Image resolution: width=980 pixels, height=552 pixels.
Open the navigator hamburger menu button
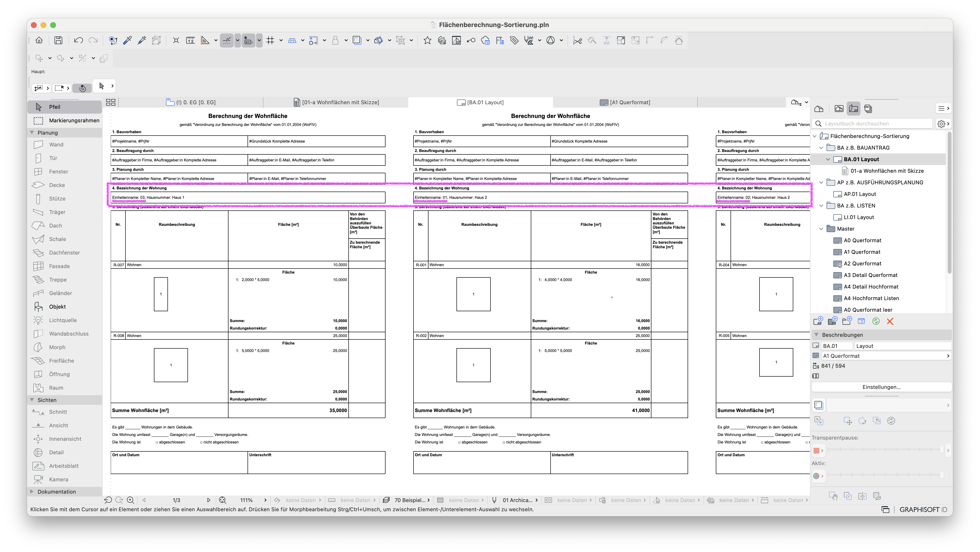944,109
